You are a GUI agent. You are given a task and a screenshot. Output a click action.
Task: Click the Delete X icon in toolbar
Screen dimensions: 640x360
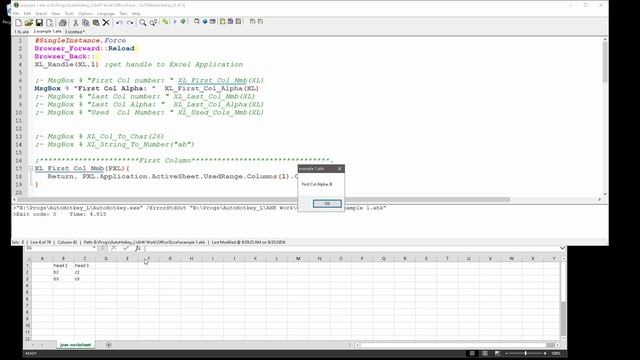106,22
